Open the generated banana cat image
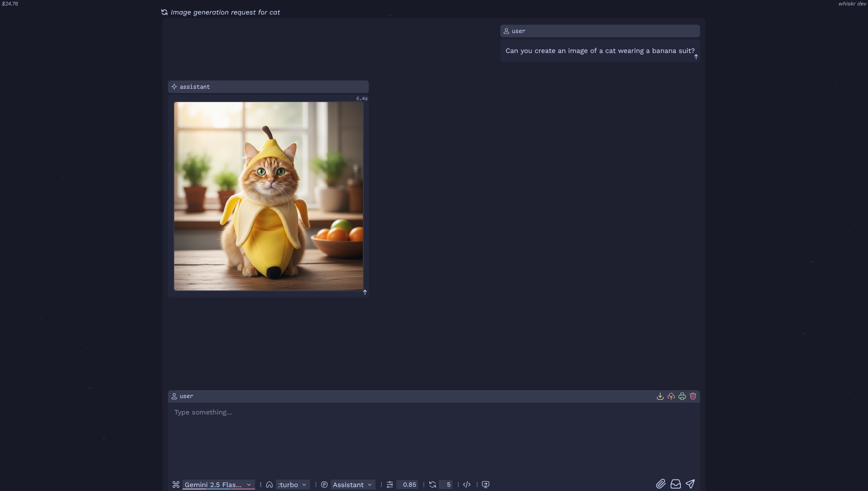This screenshot has width=868, height=491. coord(268,196)
